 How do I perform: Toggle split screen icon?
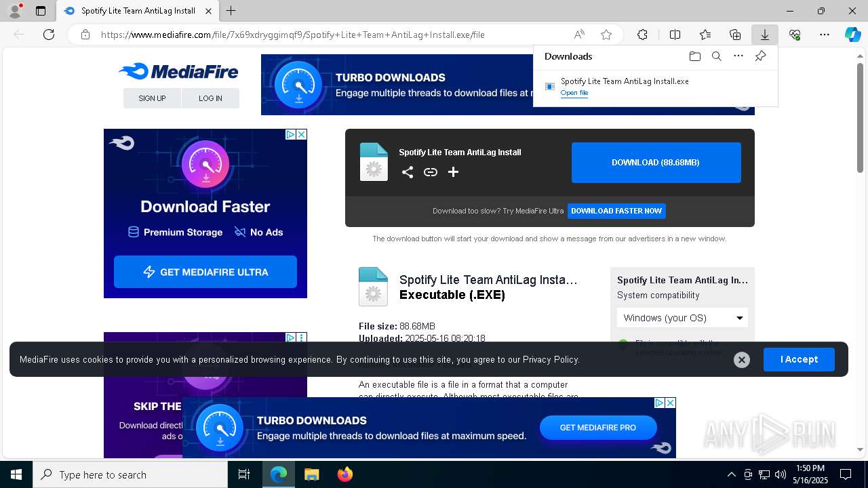675,35
